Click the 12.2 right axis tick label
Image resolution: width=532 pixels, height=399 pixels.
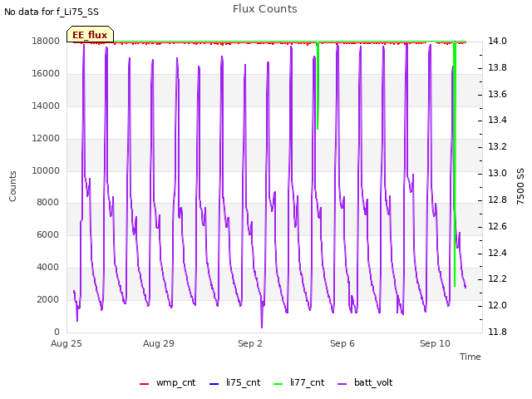coord(497,279)
